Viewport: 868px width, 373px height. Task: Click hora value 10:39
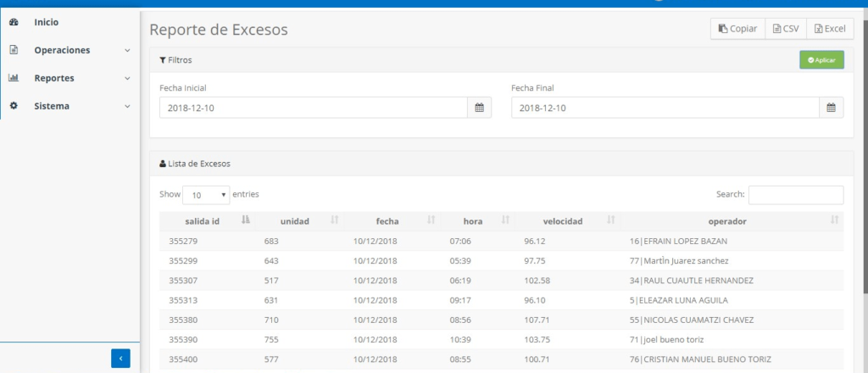click(460, 340)
